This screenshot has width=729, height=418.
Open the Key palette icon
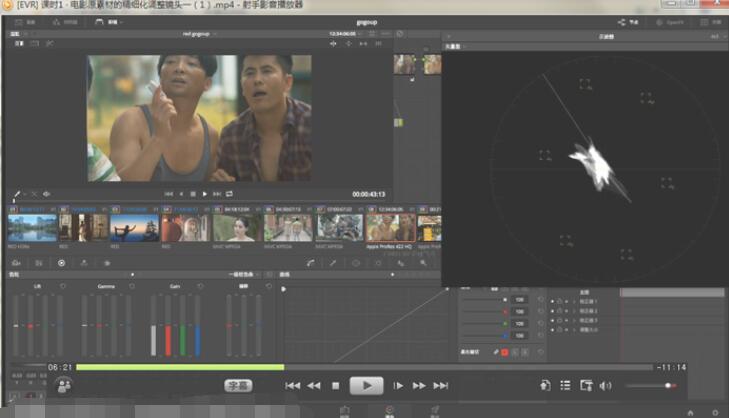click(423, 263)
